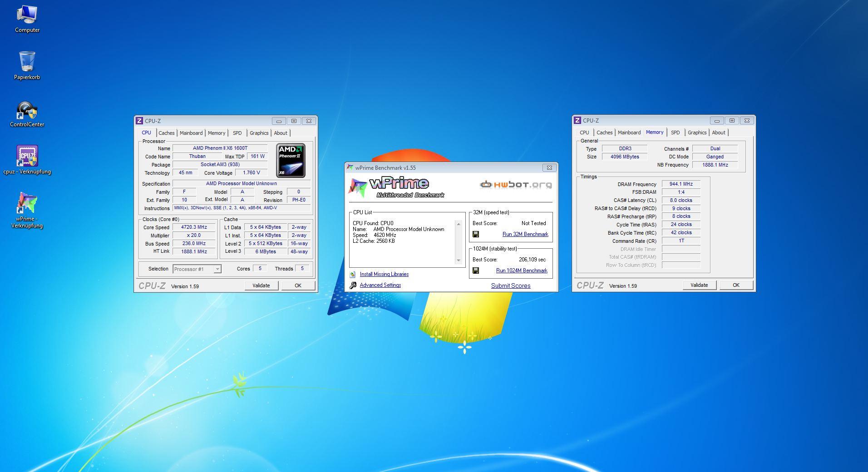The width and height of the screenshot is (868, 472).
Task: Open About tab in right CPU-Z window
Action: (x=719, y=133)
